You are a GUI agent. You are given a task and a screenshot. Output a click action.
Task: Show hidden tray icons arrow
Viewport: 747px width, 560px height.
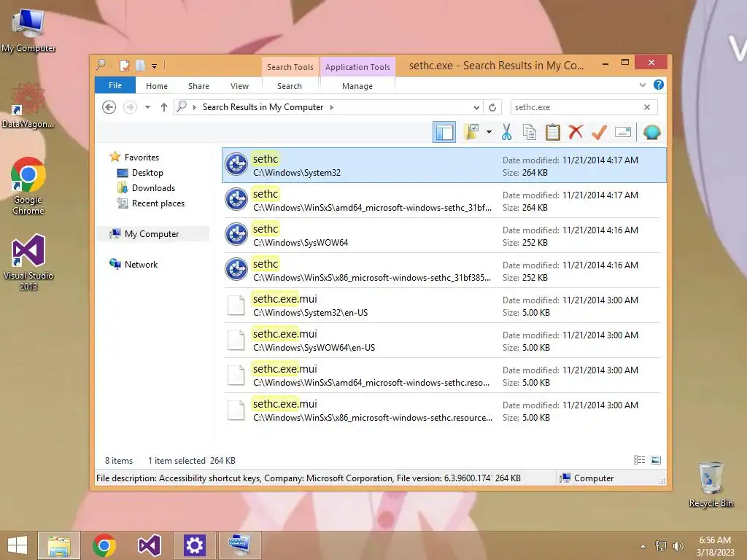click(643, 546)
